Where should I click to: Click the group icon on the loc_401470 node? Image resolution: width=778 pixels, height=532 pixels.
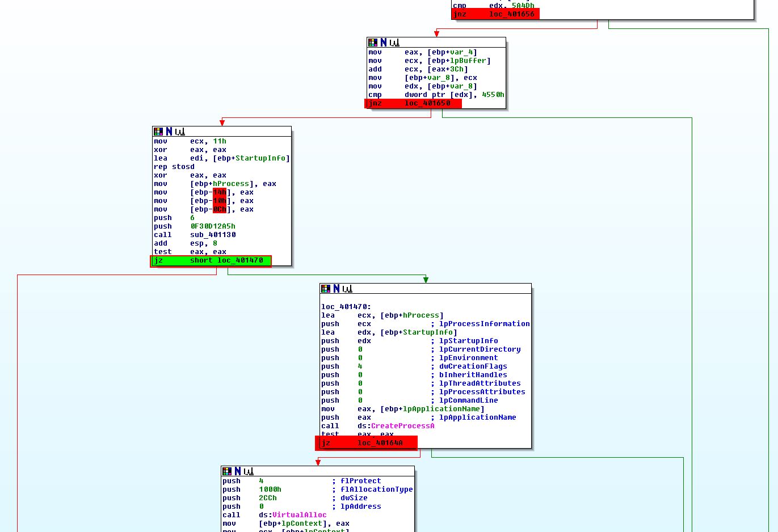[x=347, y=289]
